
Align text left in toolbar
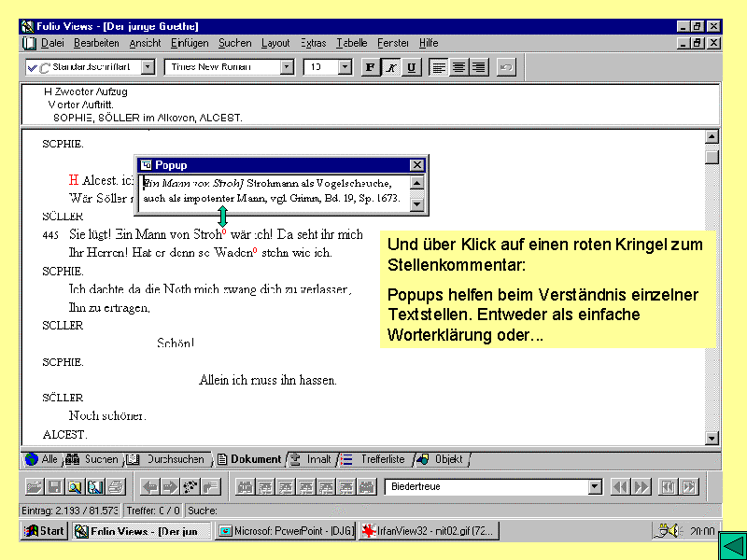tap(439, 67)
